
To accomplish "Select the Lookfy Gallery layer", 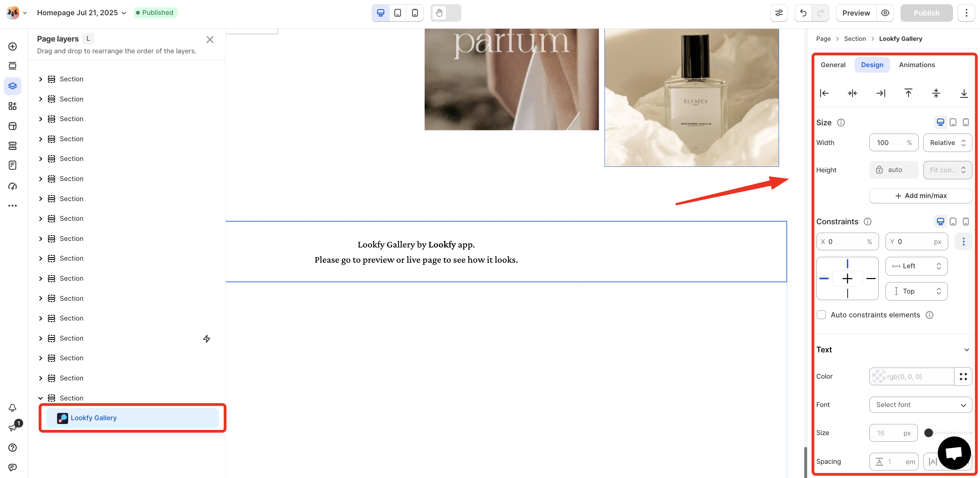I will coord(132,418).
